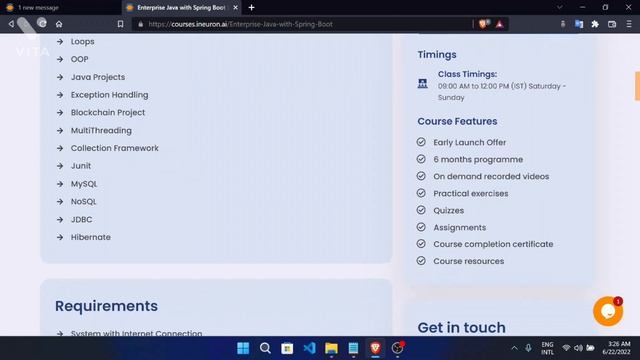Click the class timings building icon
The width and height of the screenshot is (640, 360).
tap(422, 84)
